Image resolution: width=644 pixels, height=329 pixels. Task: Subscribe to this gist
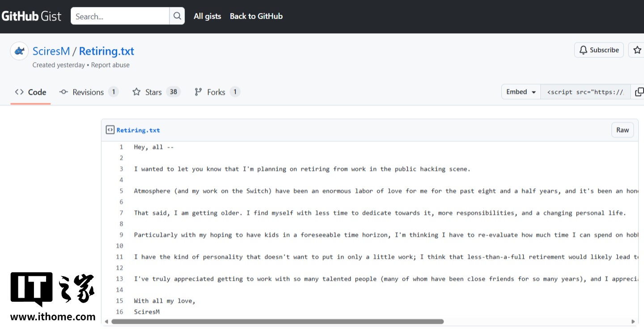pos(599,50)
